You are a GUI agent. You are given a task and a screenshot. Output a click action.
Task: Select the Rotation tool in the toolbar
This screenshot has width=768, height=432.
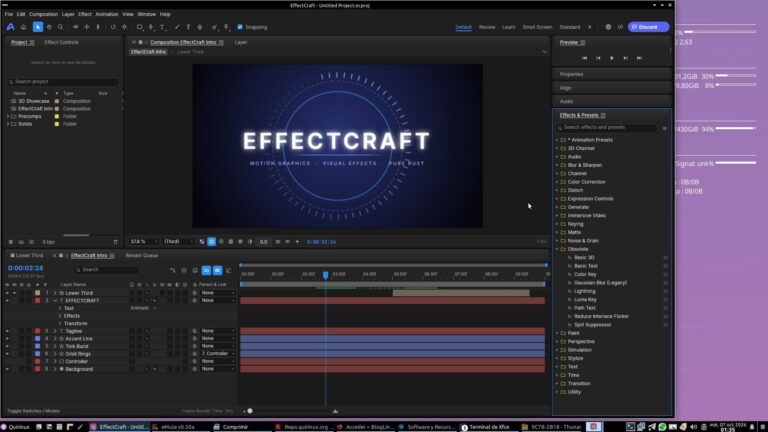[x=113, y=27]
